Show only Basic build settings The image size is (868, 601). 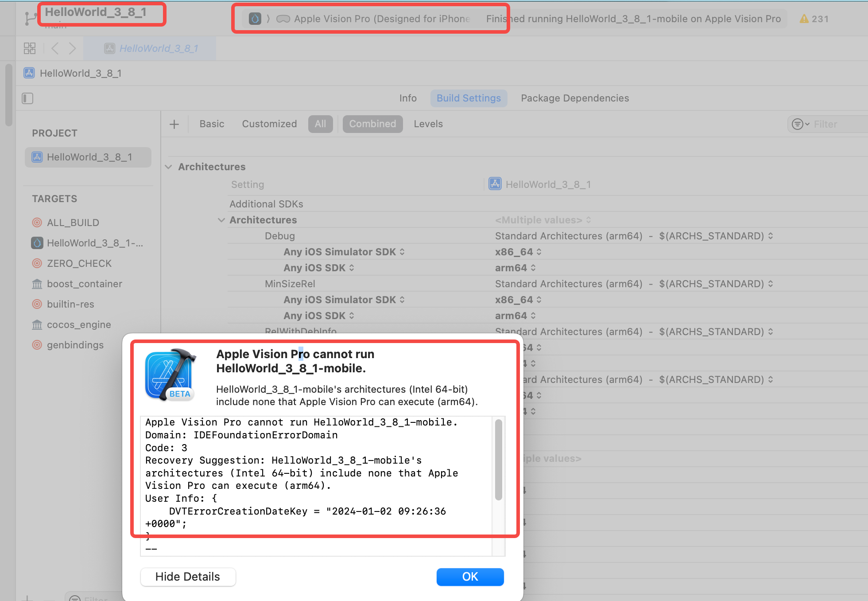[212, 124]
